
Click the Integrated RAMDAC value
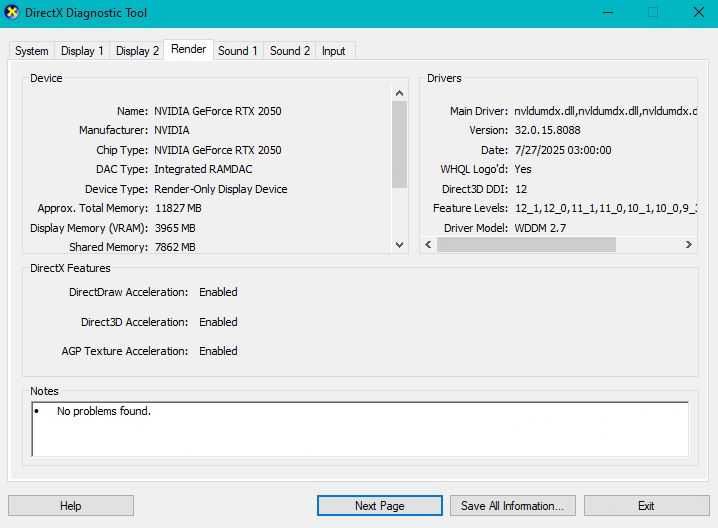[x=203, y=169]
